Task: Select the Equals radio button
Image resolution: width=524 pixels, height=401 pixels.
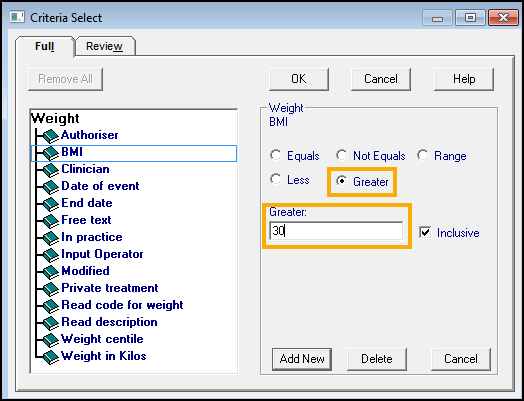Action: coord(276,155)
